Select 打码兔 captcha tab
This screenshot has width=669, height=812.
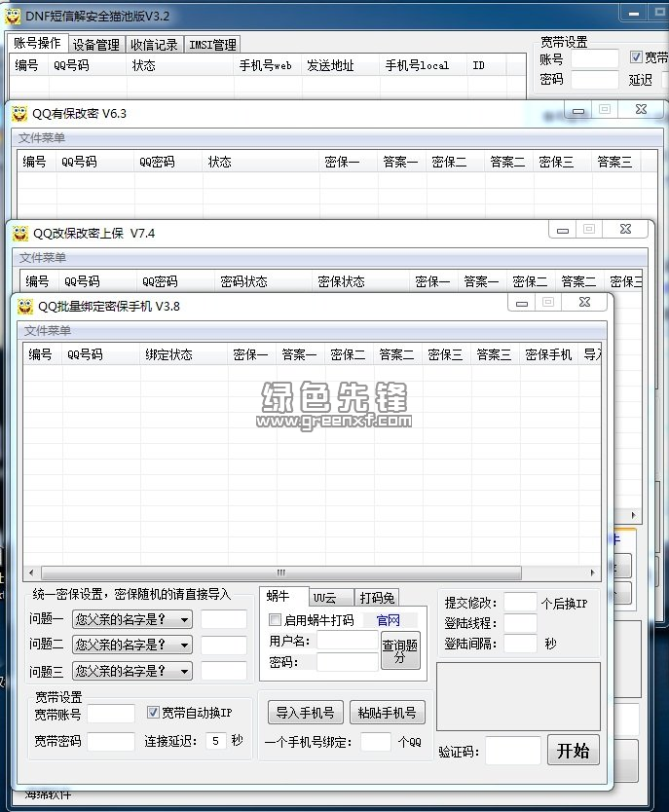click(377, 598)
